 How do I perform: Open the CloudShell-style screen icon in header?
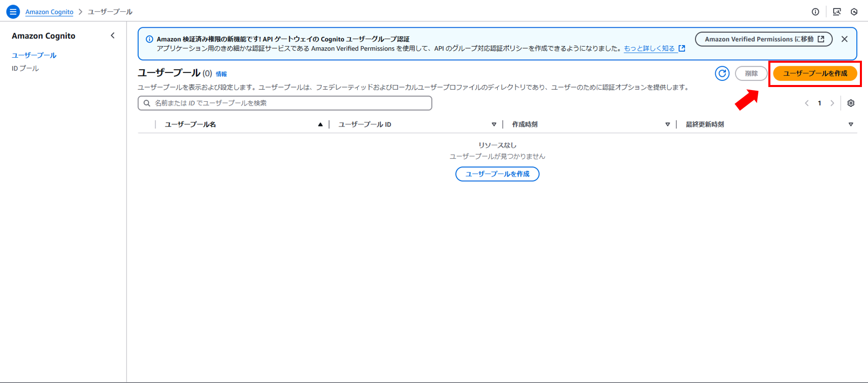(x=837, y=12)
